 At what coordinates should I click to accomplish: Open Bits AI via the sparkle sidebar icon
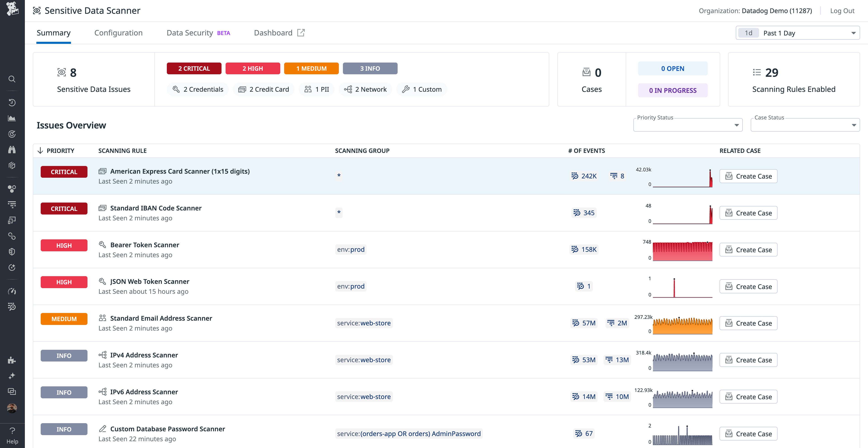click(12, 376)
